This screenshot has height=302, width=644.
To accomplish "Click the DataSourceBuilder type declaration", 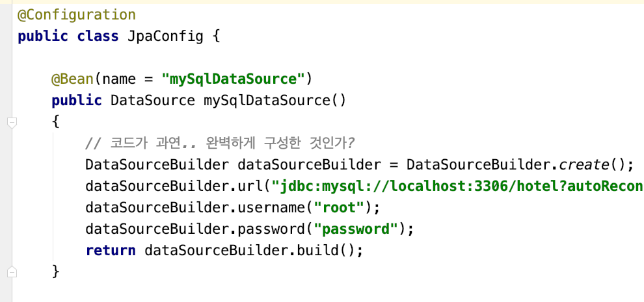I will coord(157,164).
